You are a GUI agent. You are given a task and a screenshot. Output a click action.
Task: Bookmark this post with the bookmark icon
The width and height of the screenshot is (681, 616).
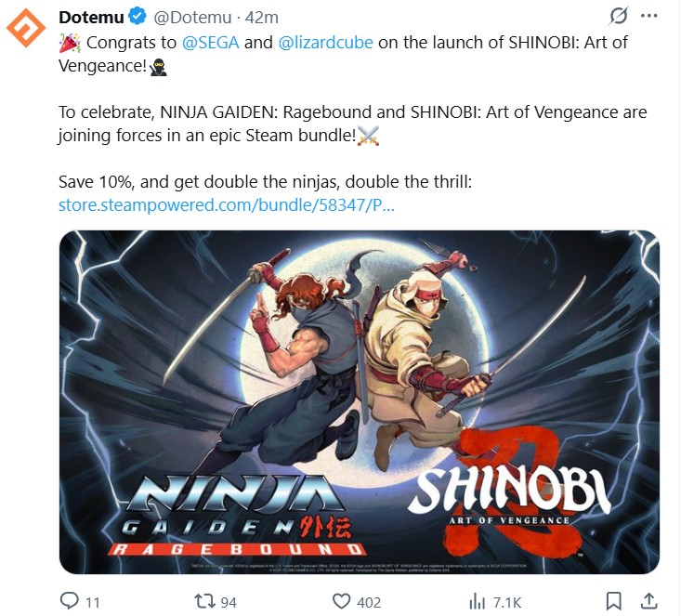coord(613,602)
